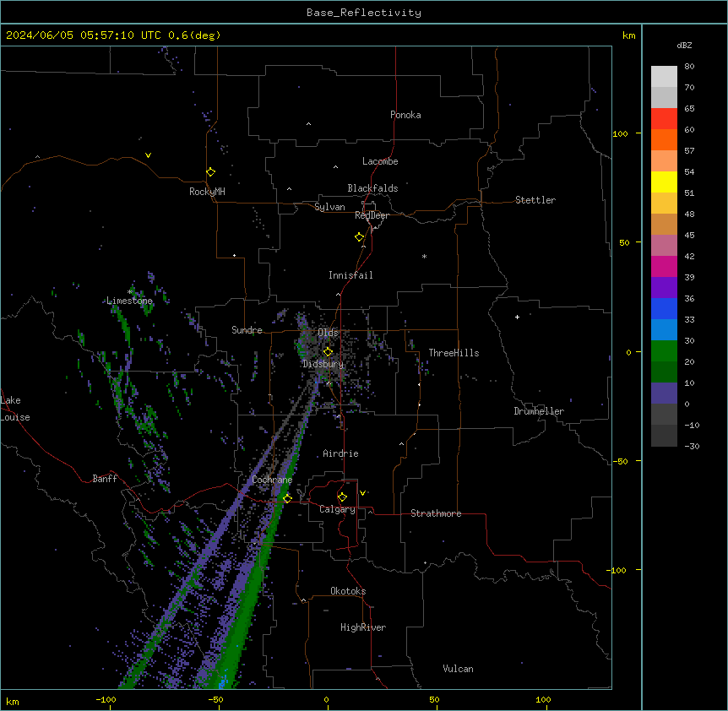The width and height of the screenshot is (728, 711).
Task: Click the ThreeHills town label
Action: coord(454,353)
